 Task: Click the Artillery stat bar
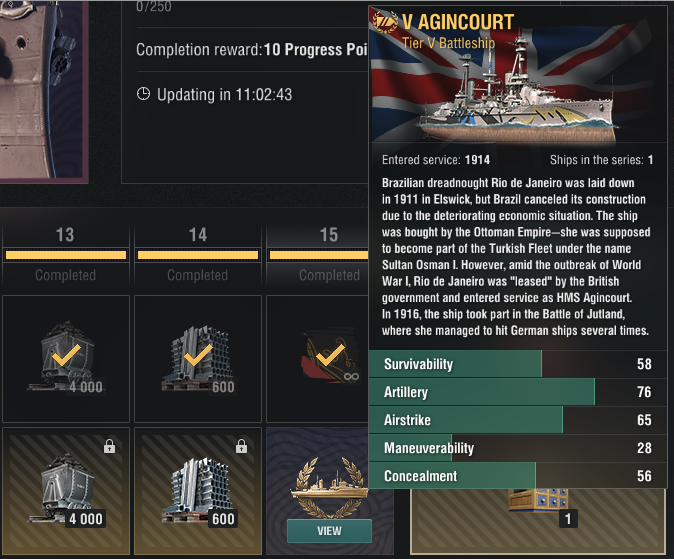[x=518, y=392]
